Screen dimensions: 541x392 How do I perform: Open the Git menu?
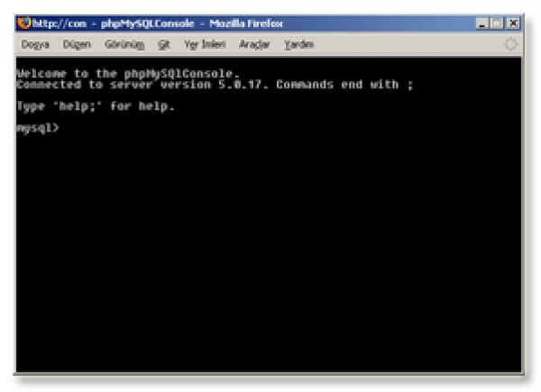(164, 44)
